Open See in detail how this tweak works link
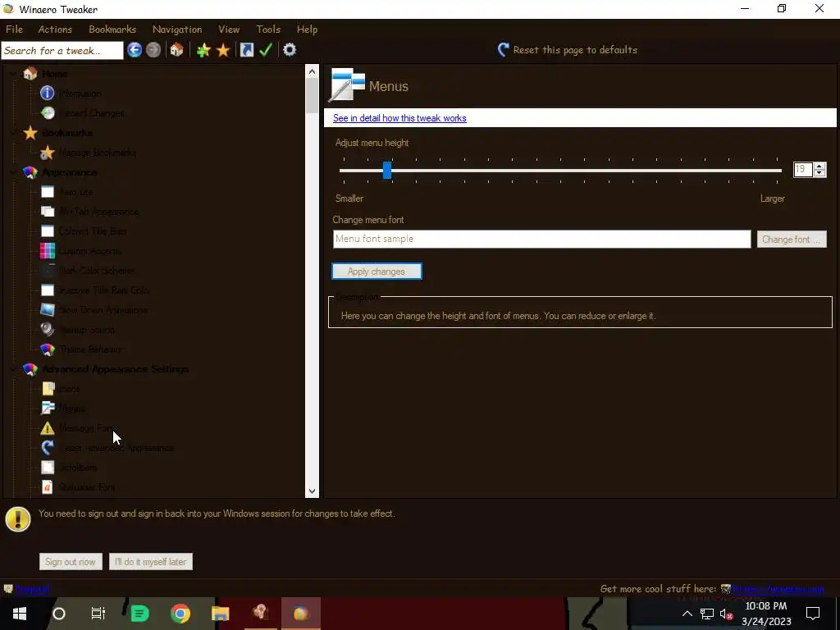The image size is (840, 630). (399, 118)
